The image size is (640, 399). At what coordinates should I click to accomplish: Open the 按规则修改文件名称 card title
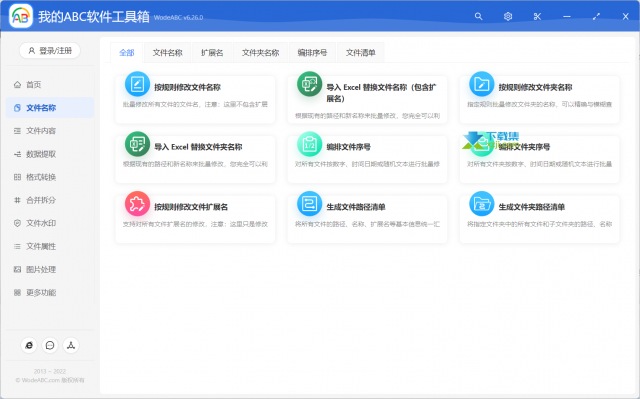[x=187, y=87]
